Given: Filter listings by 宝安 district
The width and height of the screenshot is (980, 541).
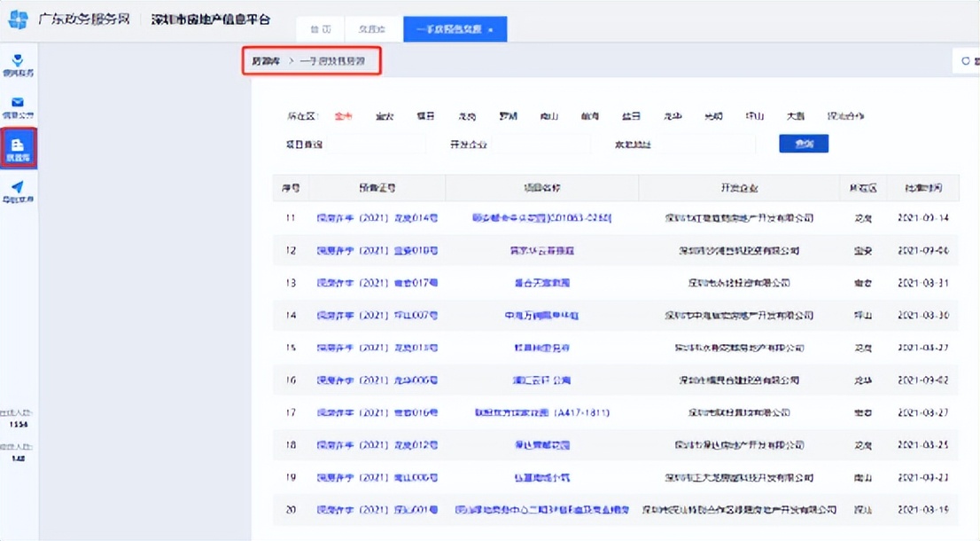Looking at the screenshot, I should (x=385, y=115).
